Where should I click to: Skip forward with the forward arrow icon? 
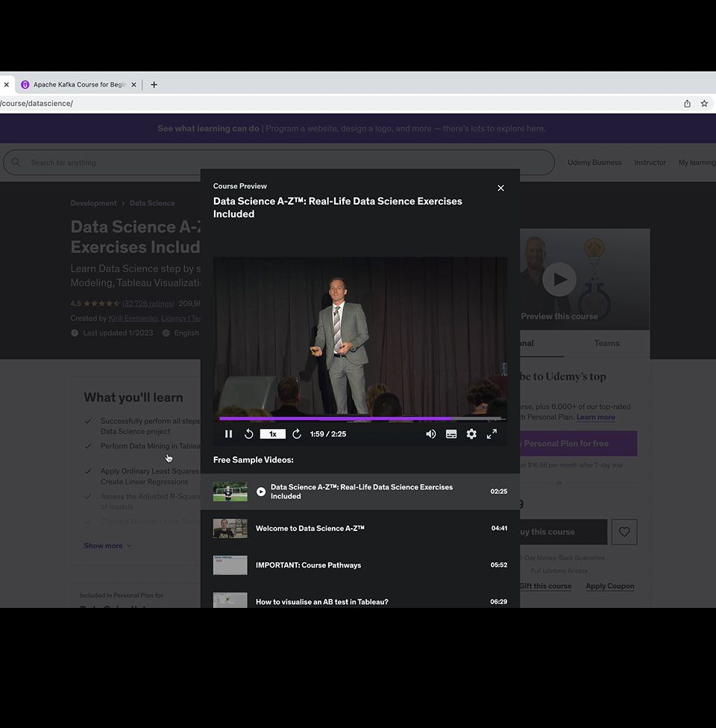[297, 433]
